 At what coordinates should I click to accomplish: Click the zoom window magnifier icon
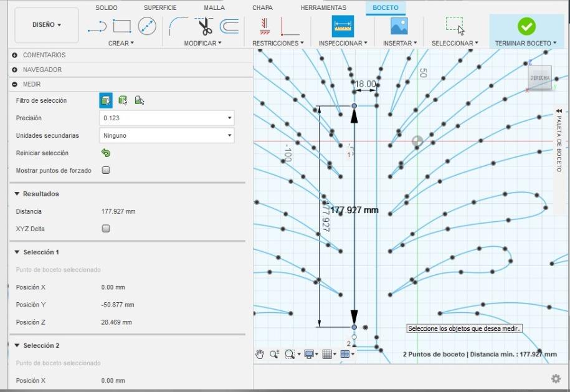[290, 354]
